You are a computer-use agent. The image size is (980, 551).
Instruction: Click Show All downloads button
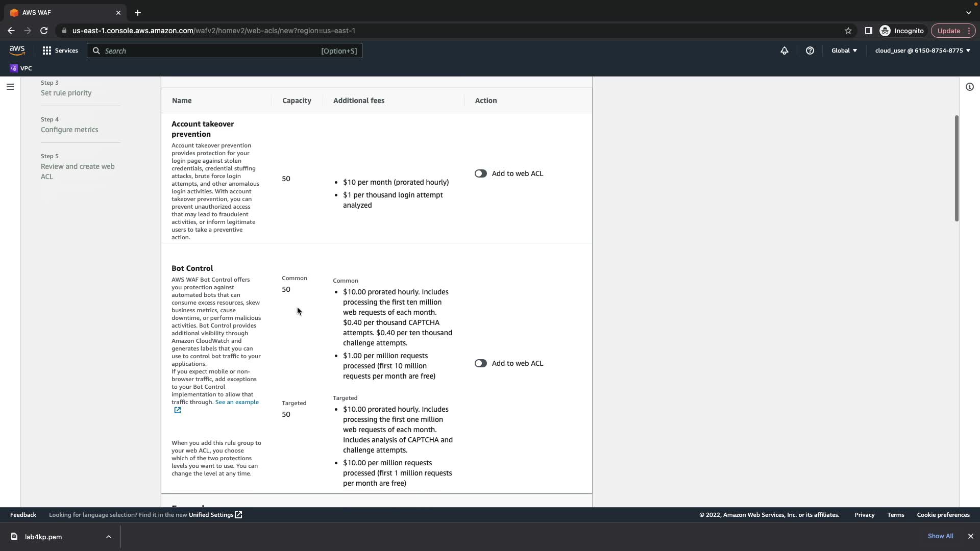point(940,536)
